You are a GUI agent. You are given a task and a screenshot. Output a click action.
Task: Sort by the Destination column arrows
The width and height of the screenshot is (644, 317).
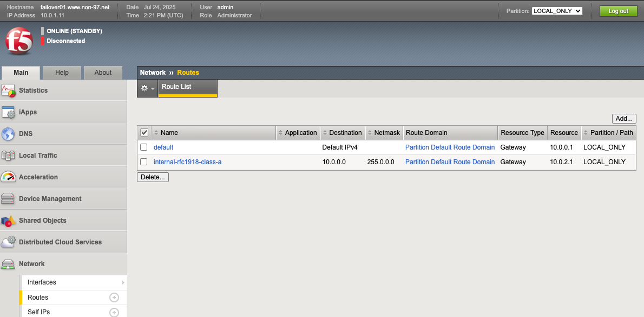[325, 133]
